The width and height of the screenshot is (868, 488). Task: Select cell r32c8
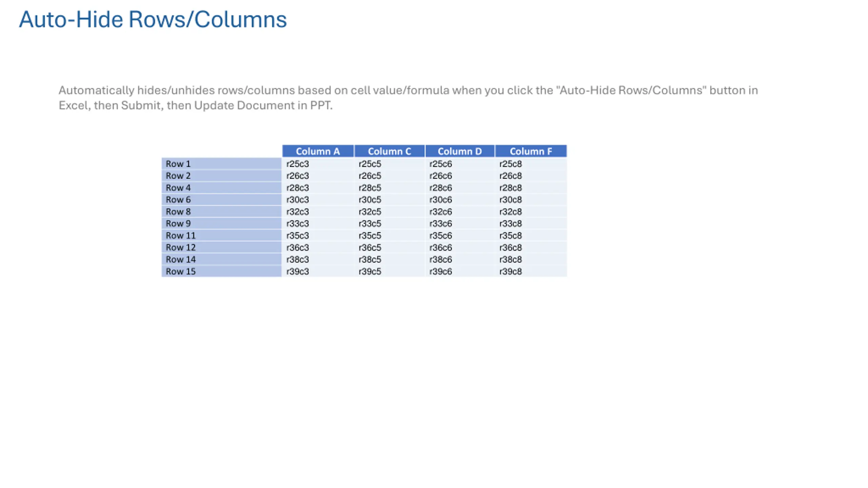(531, 211)
